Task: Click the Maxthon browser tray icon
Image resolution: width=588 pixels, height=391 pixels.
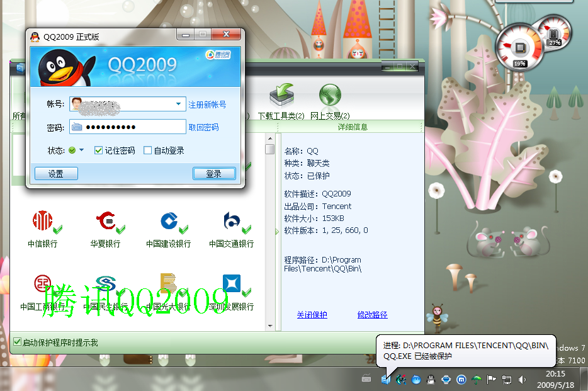Action: 461,380
